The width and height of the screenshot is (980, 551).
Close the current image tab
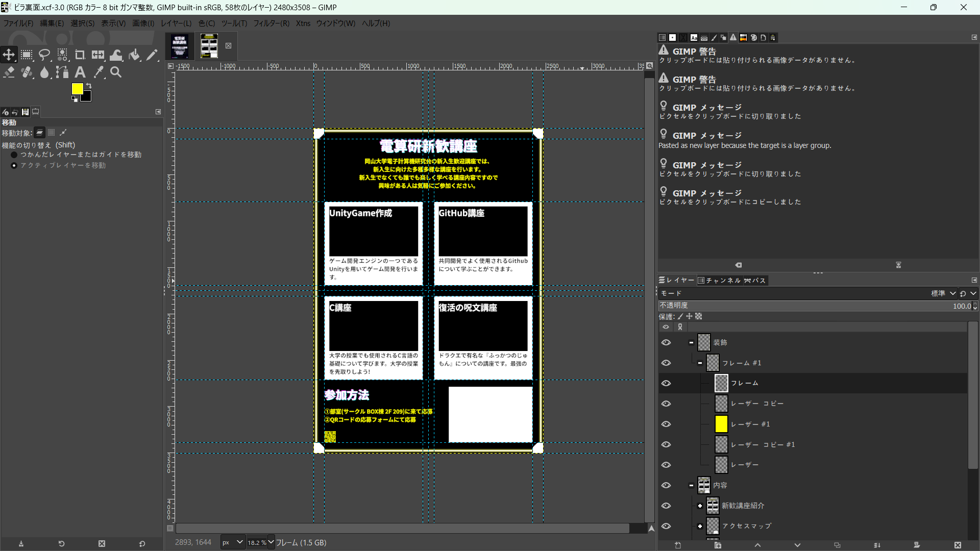click(x=228, y=45)
